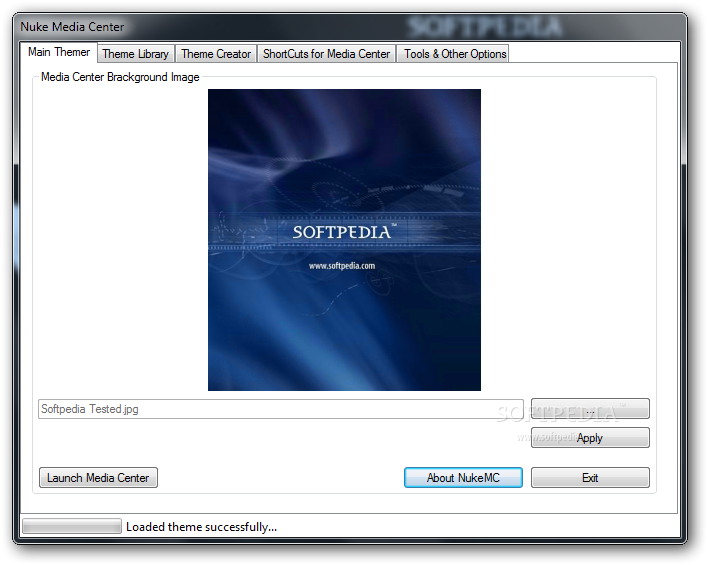The height and width of the screenshot is (565, 708).
Task: Click the Nuke Media Center window title
Action: [72, 27]
